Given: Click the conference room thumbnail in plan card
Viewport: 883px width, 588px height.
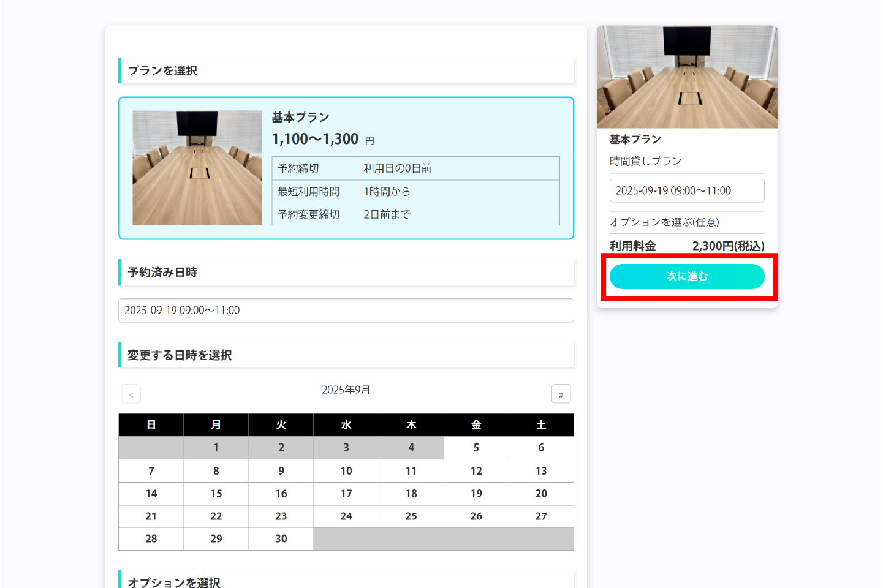Looking at the screenshot, I should [x=197, y=168].
